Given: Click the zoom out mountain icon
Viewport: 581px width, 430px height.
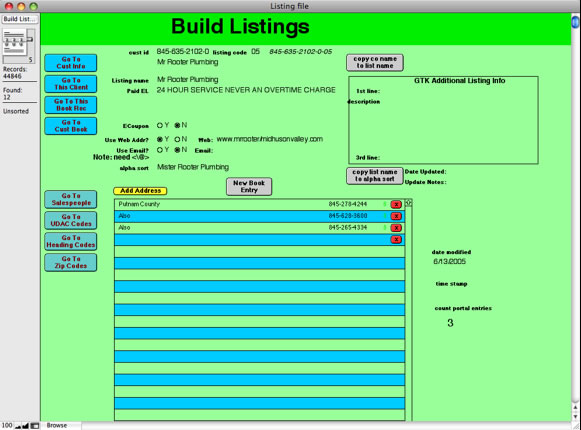Looking at the screenshot, I should 18,426.
